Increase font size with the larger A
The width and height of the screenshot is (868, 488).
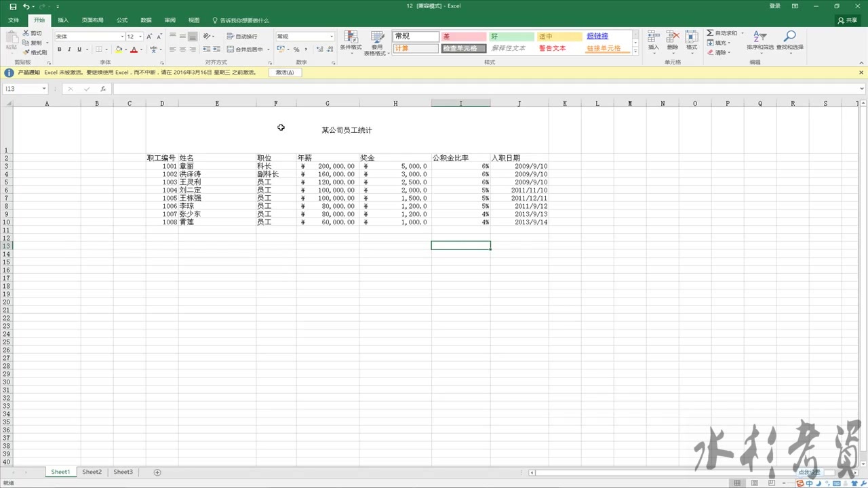(x=149, y=37)
